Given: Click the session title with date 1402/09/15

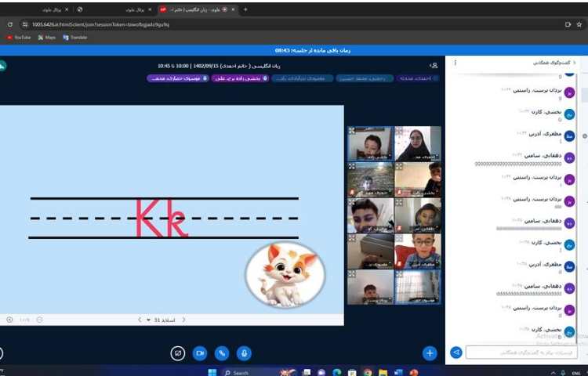Looking at the screenshot, I should click(x=219, y=66).
